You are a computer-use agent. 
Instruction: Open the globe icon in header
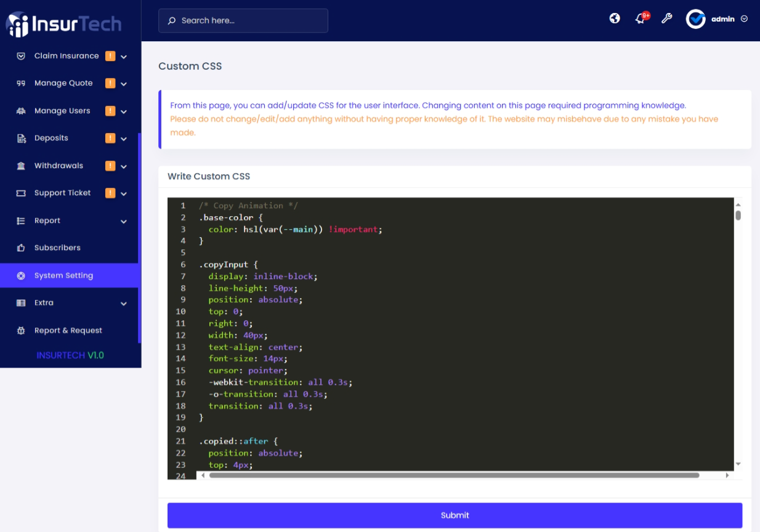click(x=615, y=18)
